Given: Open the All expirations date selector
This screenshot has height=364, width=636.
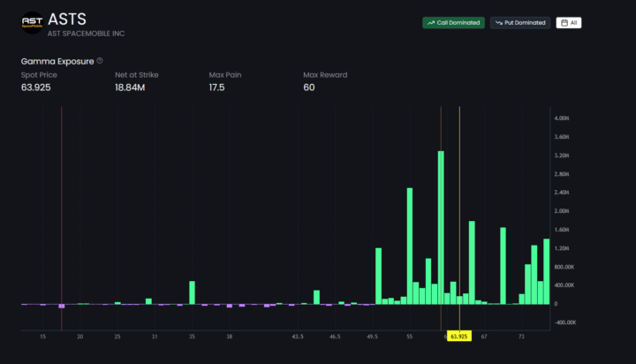Looking at the screenshot, I should 568,22.
